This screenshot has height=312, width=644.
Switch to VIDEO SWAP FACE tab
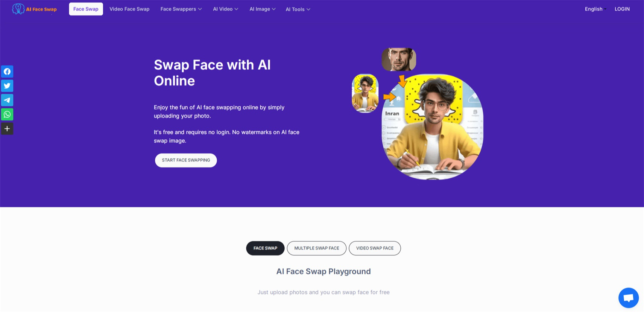click(375, 248)
